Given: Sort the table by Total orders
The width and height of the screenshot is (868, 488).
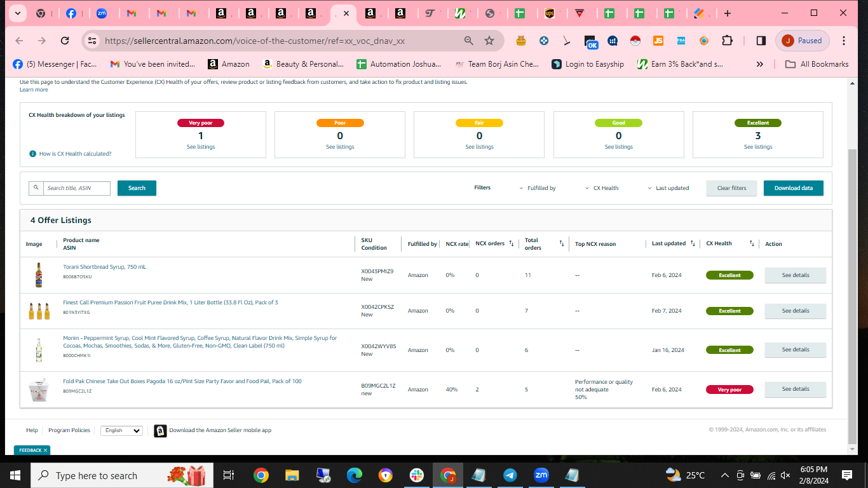Looking at the screenshot, I should pyautogui.click(x=562, y=243).
